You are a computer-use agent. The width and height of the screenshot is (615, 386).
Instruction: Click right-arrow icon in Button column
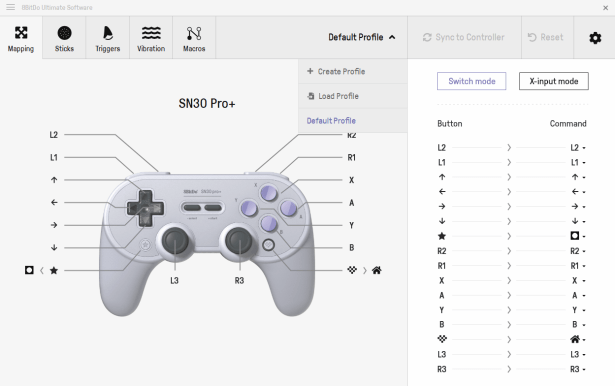tap(442, 206)
